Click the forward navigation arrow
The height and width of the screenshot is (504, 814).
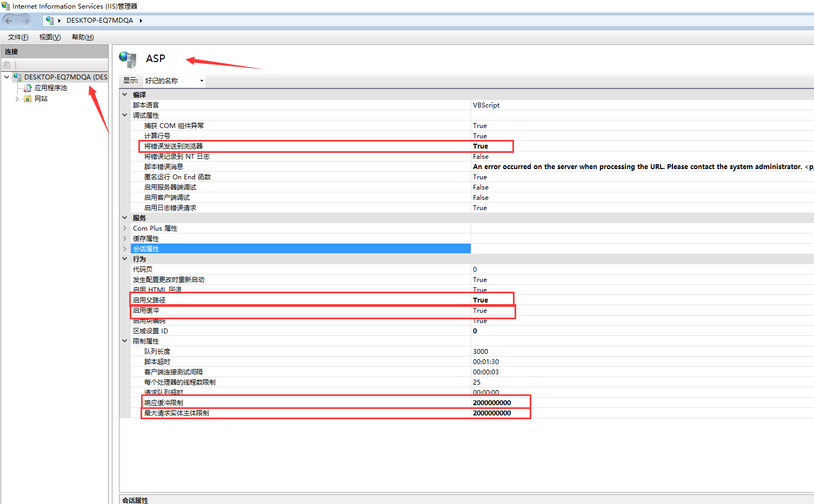[x=25, y=21]
